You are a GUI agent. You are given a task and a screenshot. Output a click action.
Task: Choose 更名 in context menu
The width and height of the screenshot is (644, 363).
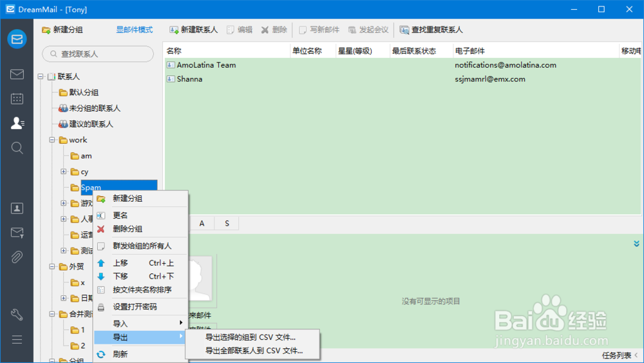pyautogui.click(x=140, y=215)
